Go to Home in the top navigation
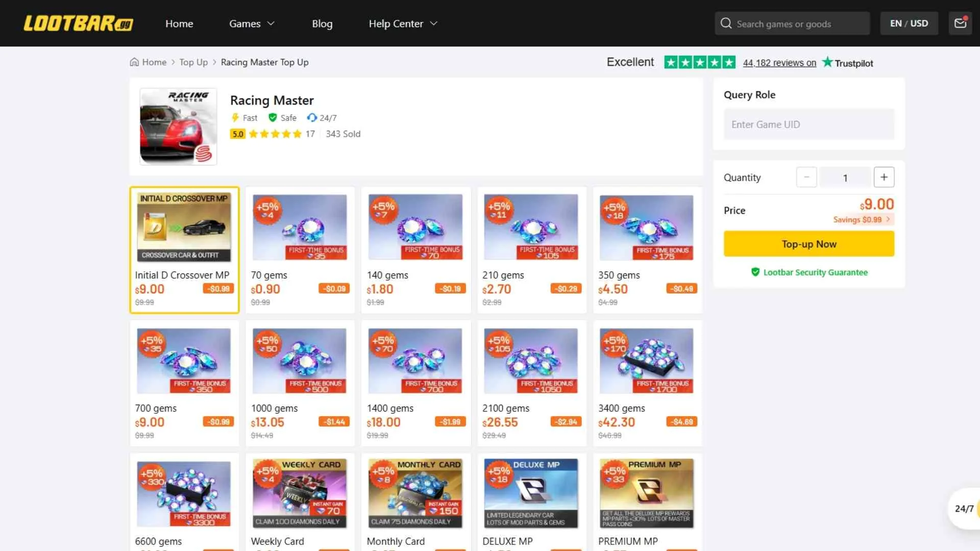 click(x=179, y=23)
